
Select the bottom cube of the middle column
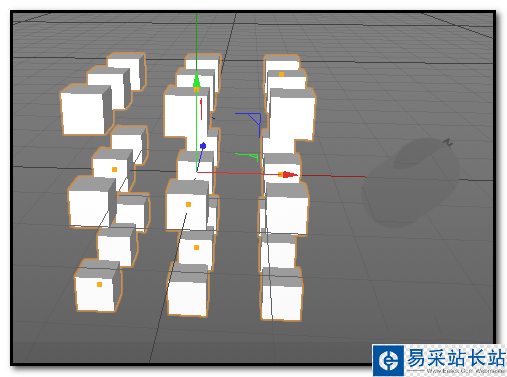(188, 290)
